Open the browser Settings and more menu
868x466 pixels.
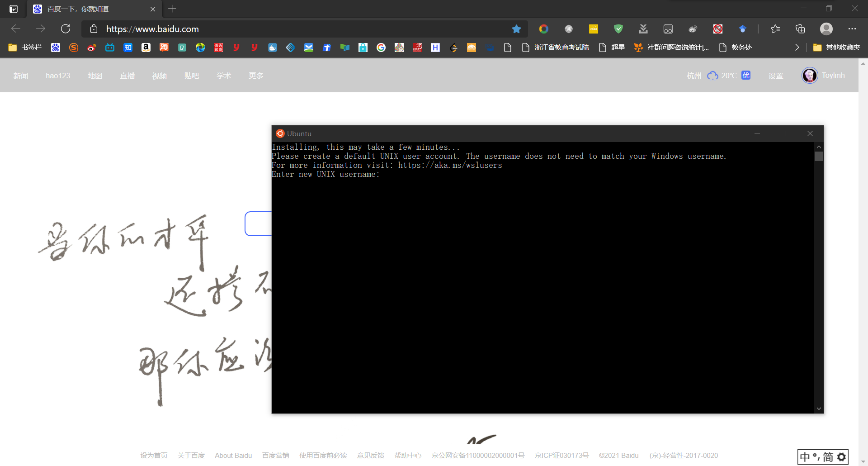pyautogui.click(x=852, y=29)
